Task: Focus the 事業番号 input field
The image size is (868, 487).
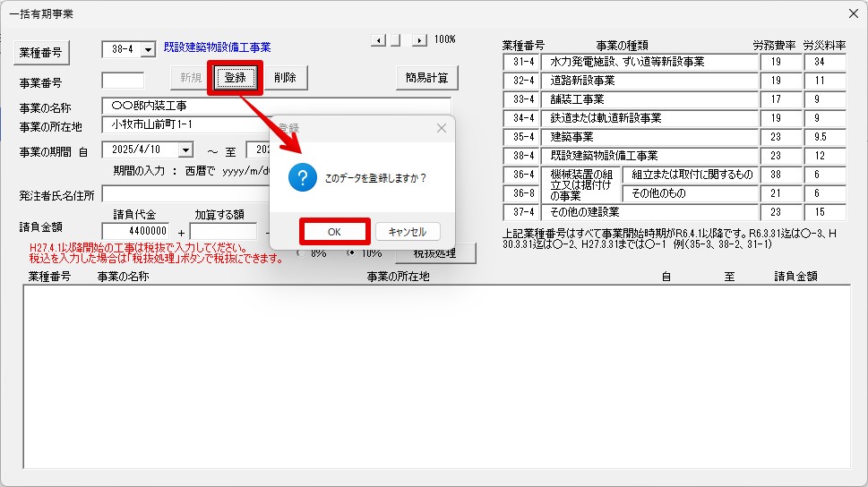Action: click(x=123, y=81)
